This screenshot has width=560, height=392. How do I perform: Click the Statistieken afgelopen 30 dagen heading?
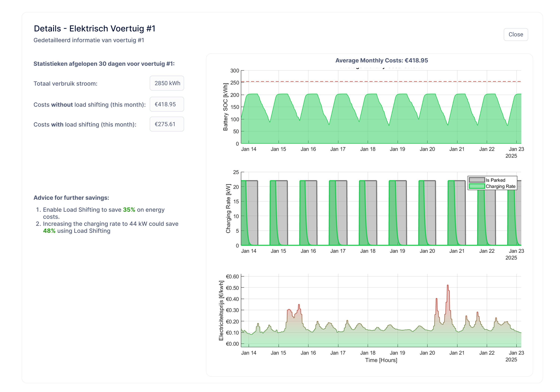[x=104, y=64]
